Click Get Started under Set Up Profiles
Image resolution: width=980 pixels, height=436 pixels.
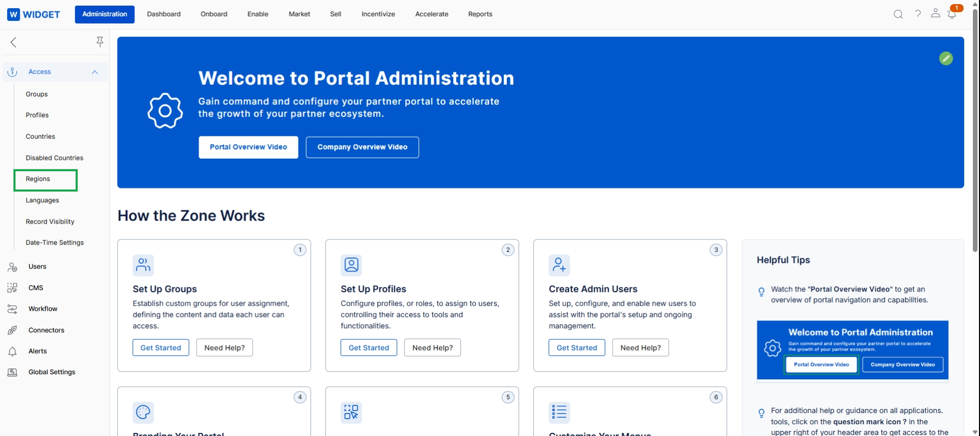[369, 348]
